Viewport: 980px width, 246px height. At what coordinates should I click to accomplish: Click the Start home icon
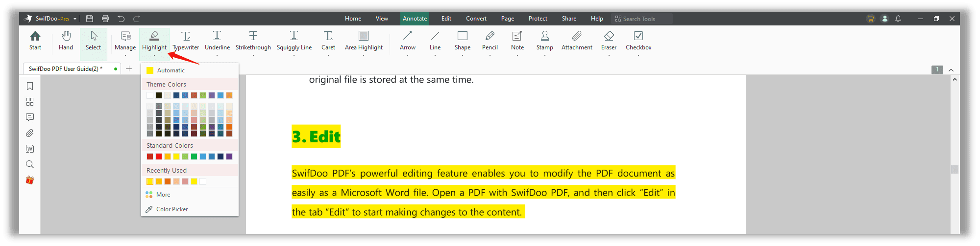(35, 41)
